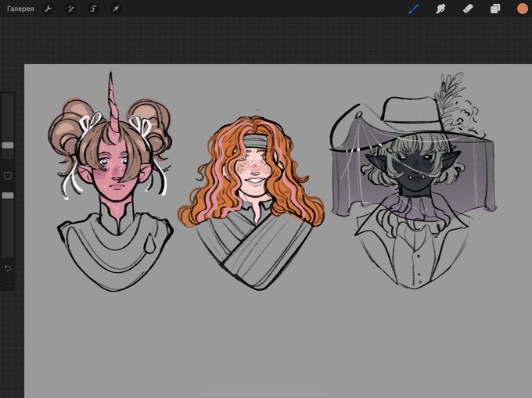Open the Layers panel
This screenshot has height=398, width=532.
point(495,9)
